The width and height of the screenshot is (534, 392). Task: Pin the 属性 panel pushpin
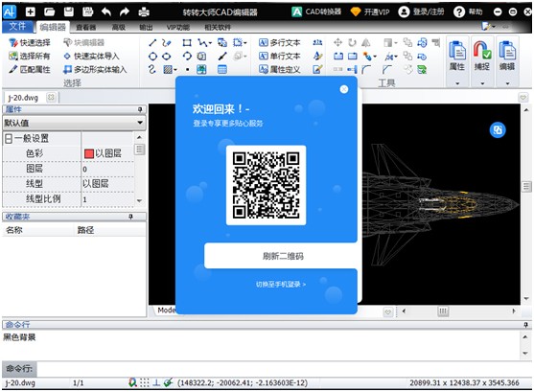[x=140, y=109]
